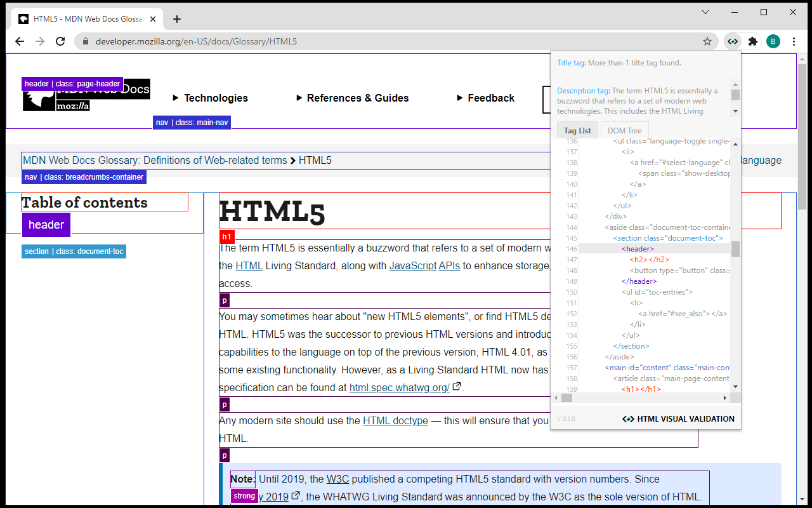Screen dimensions: 812x508
Task: Open the APIs link
Action: point(449,265)
